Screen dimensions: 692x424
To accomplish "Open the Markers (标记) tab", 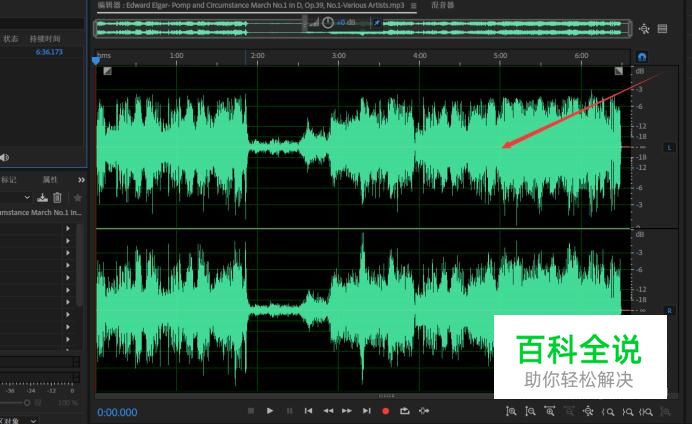I will tap(9, 180).
